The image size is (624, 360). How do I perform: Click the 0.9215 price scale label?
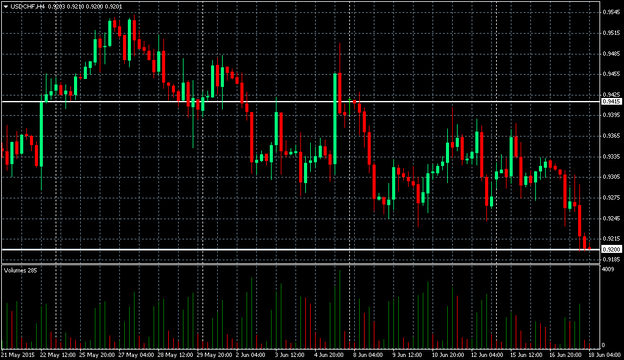(x=611, y=239)
